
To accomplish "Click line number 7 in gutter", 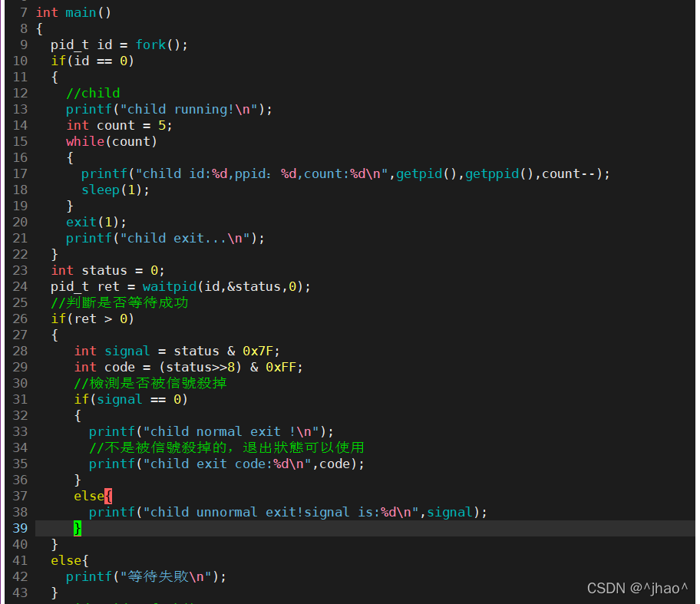I will 24,12.
